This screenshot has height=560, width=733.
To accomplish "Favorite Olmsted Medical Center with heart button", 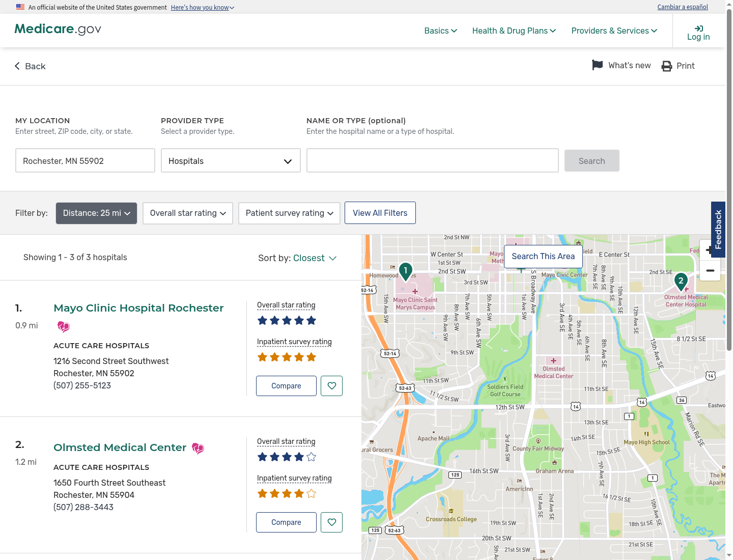I will 332,522.
